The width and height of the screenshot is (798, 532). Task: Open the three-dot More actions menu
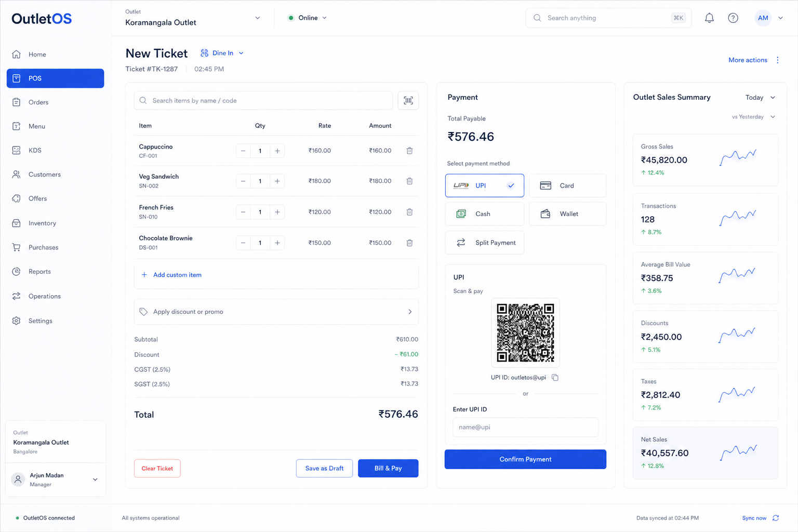pyautogui.click(x=778, y=60)
